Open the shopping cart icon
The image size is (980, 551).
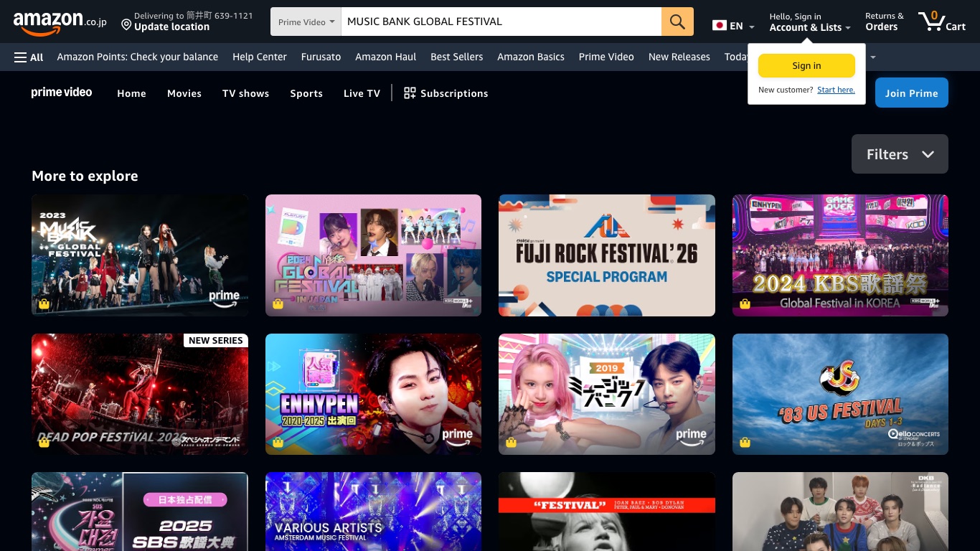tap(941, 22)
